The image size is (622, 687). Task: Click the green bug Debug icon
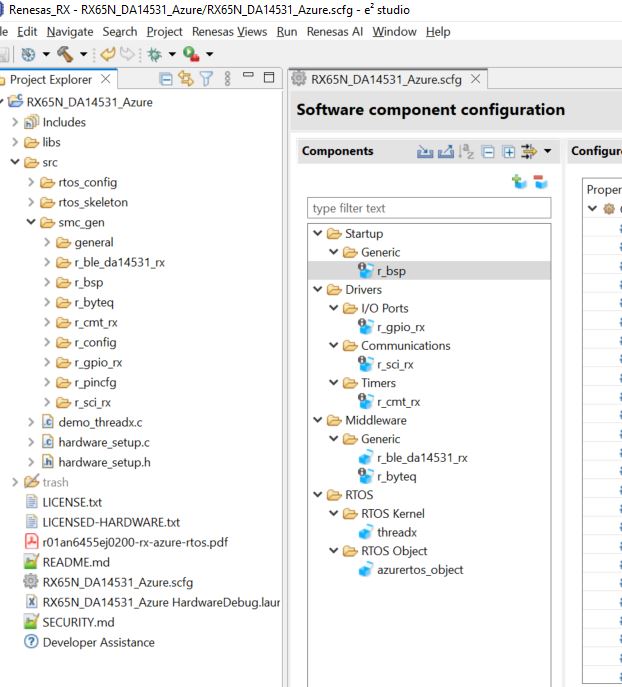154,54
